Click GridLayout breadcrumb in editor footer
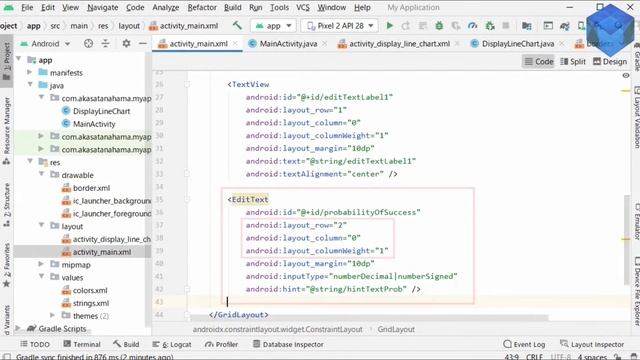 tap(396, 329)
